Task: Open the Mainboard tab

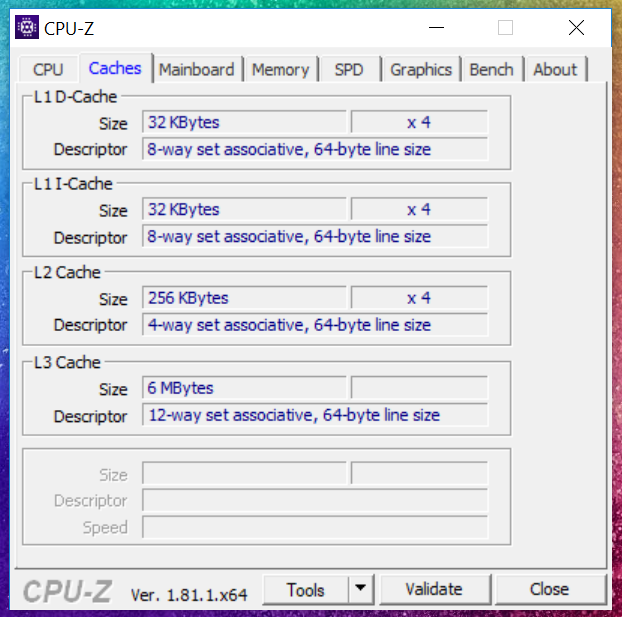Action: [197, 69]
